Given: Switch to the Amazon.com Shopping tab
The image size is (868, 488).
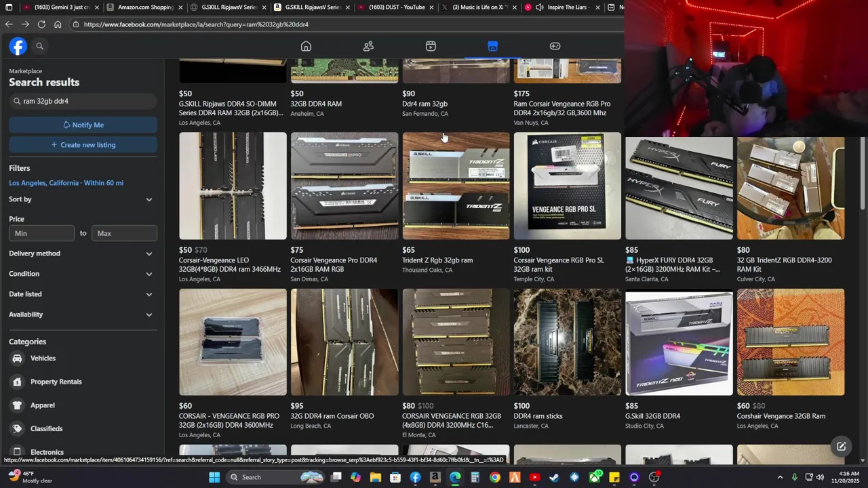Looking at the screenshot, I should [144, 7].
